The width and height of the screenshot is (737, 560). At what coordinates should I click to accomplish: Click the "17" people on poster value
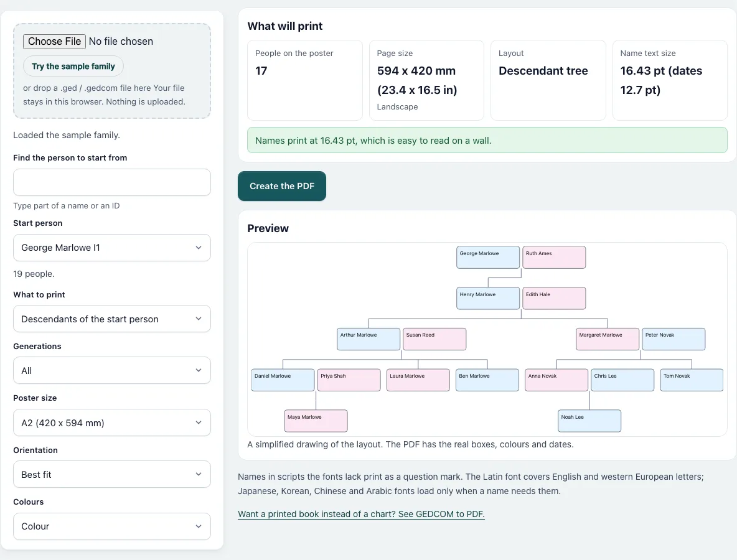(261, 71)
